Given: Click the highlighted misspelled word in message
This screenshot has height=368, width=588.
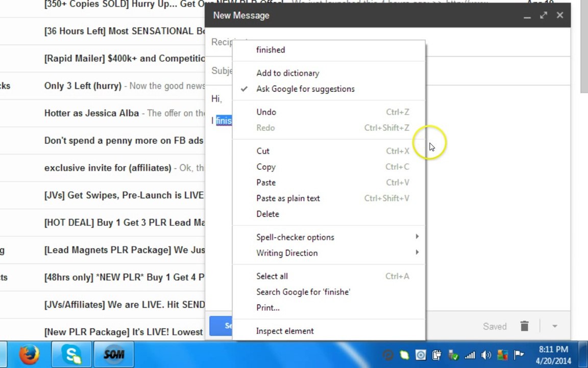Looking at the screenshot, I should pos(224,121).
